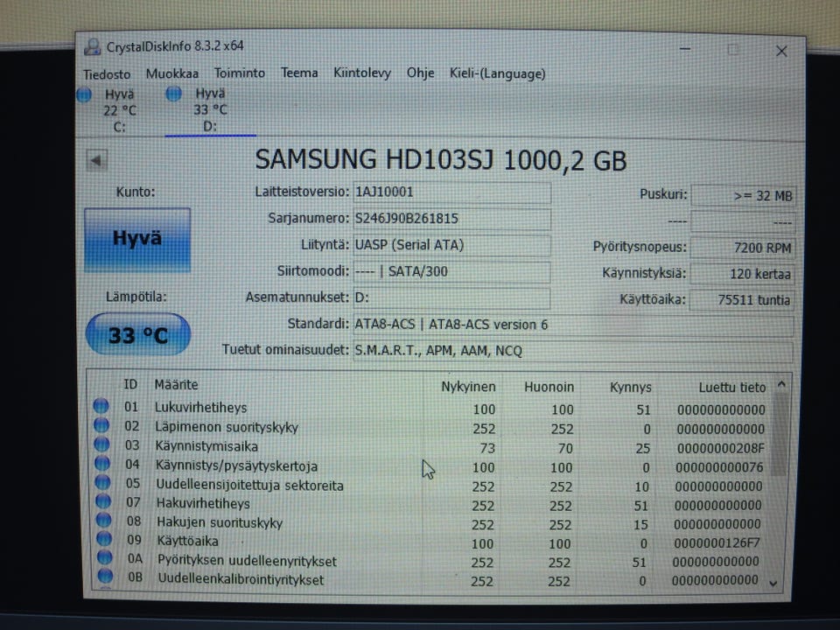Viewport: 840px width, 630px height.
Task: Click the status orb for Käynnistymisaika row
Action: (101, 444)
